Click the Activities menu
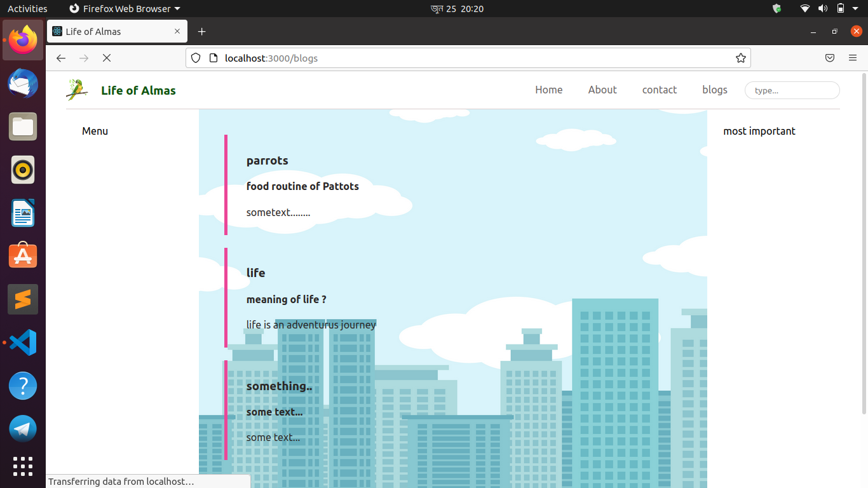 tap(27, 8)
